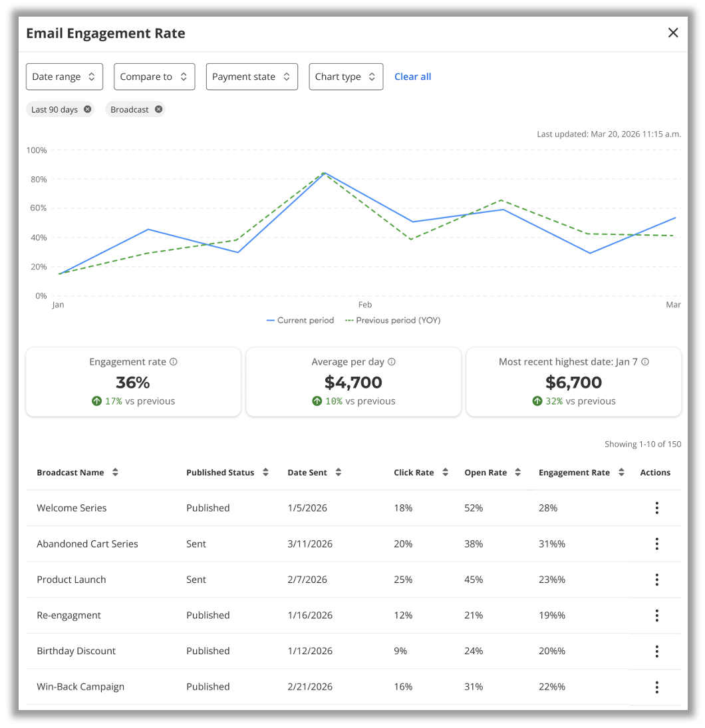
Task: Expand the Chart type dropdown
Action: coord(346,77)
